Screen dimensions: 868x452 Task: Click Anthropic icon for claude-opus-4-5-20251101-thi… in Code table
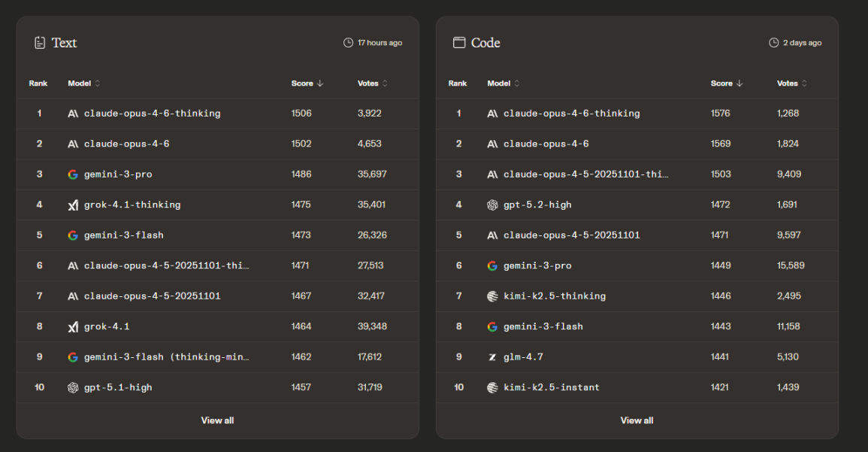492,174
